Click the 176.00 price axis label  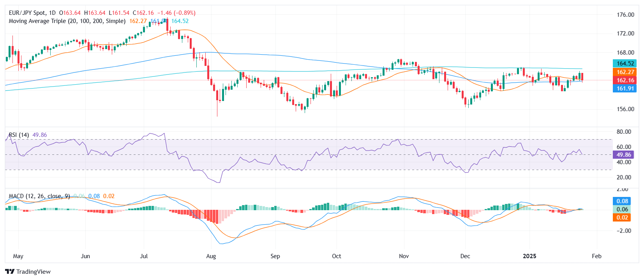coord(625,15)
